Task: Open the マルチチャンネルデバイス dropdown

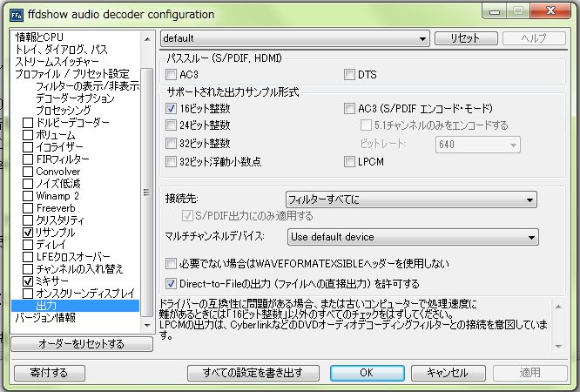Action: pyautogui.click(x=413, y=237)
